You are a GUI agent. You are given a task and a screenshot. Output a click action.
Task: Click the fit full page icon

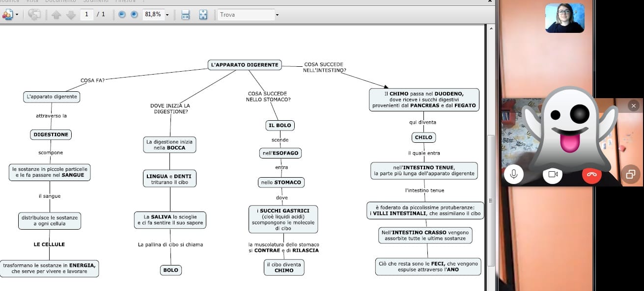(203, 15)
